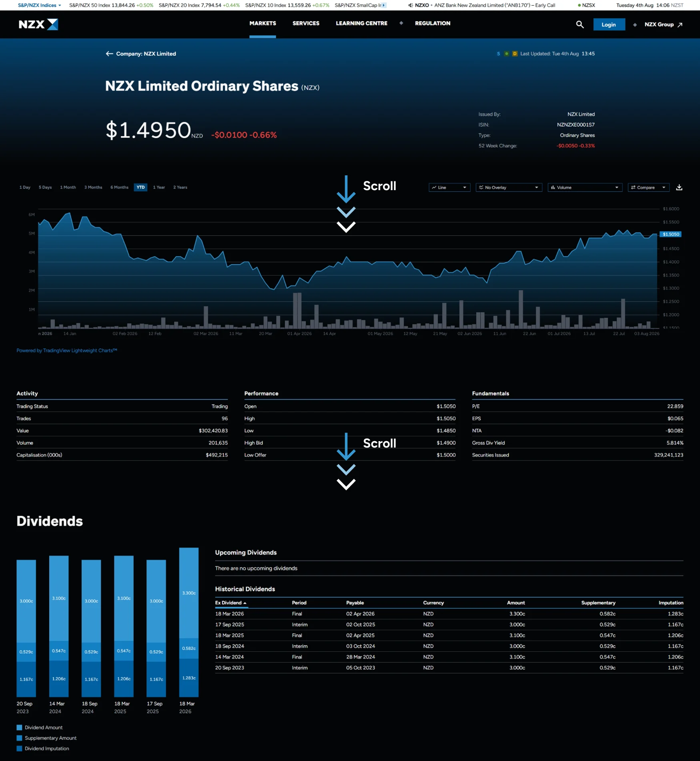Open the S&P/NZX 20 Index ticker link
Viewport: 700px width, 761px height.
[x=199, y=5]
